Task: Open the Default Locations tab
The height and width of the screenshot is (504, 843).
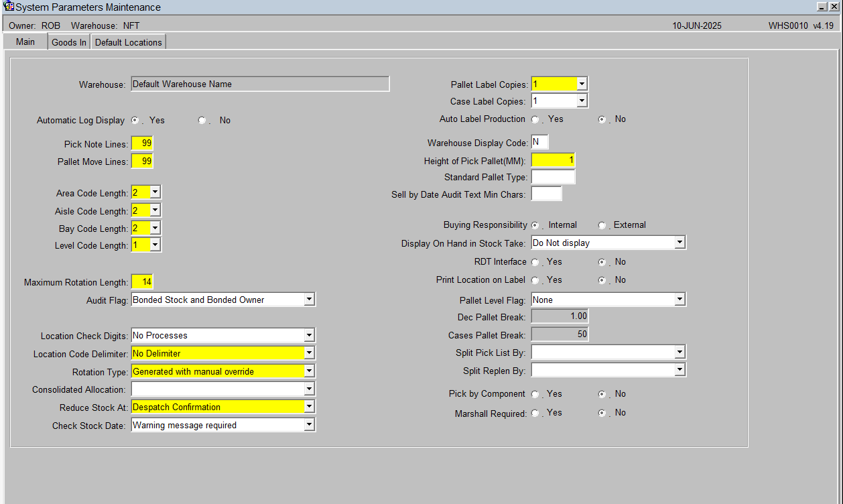Action: coord(128,42)
